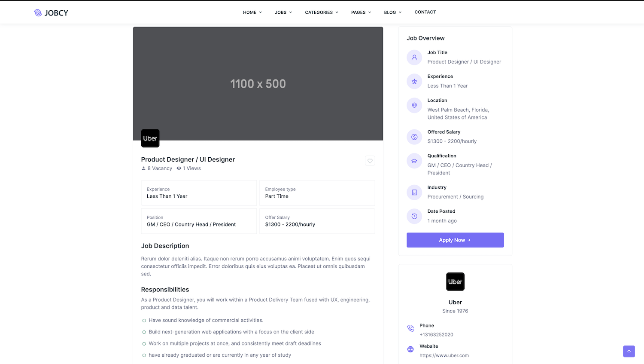Click the Uber logo on banner

tap(150, 138)
